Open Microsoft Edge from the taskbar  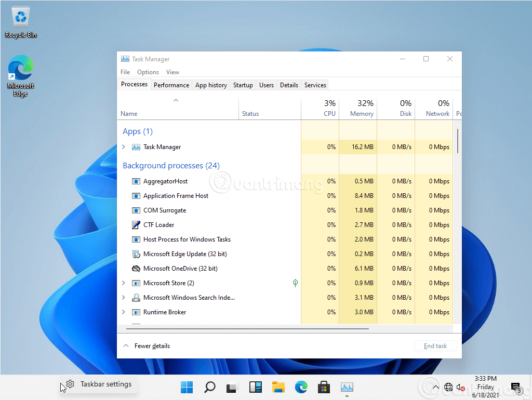(301, 387)
